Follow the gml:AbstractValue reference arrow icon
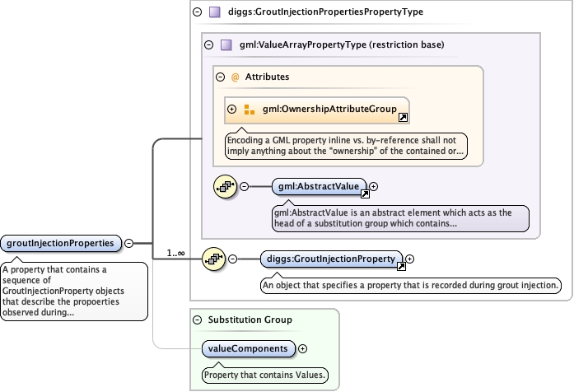Screen dimensions: 574x392 [x=364, y=195]
